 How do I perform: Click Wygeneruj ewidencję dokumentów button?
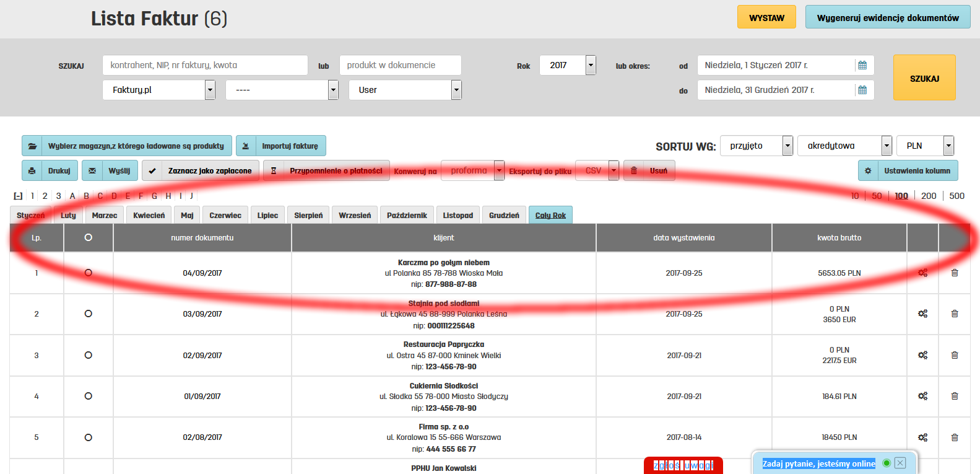click(887, 17)
